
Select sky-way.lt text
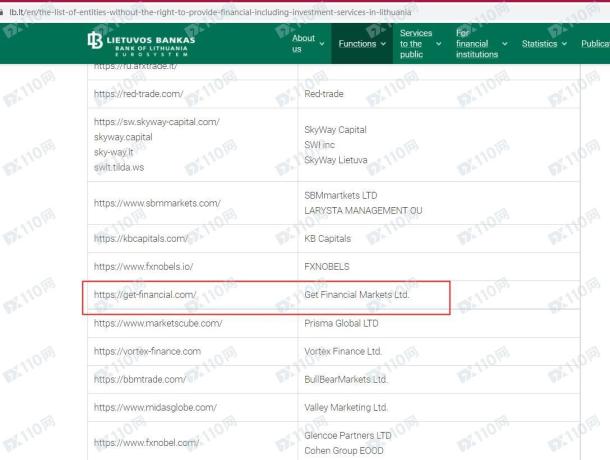(114, 152)
